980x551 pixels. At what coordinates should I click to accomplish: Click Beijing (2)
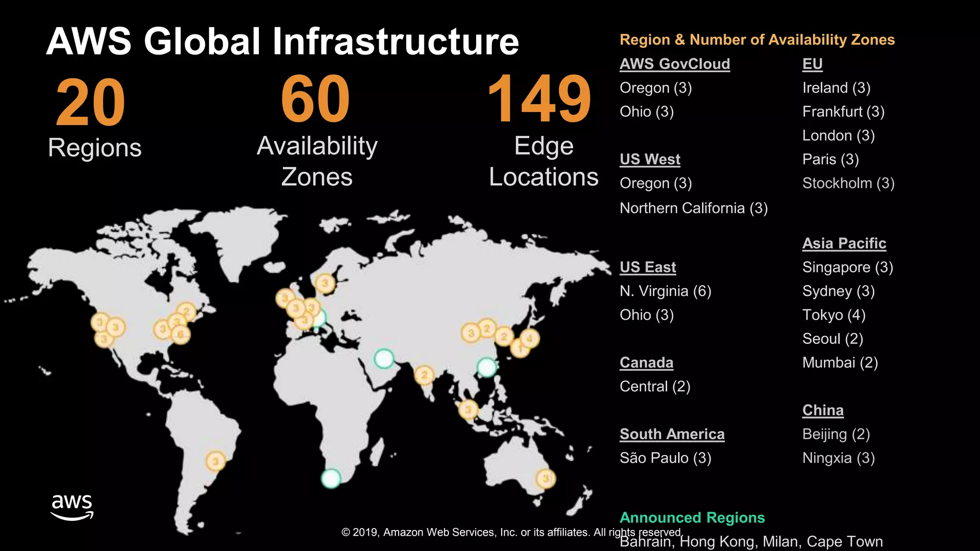(836, 434)
